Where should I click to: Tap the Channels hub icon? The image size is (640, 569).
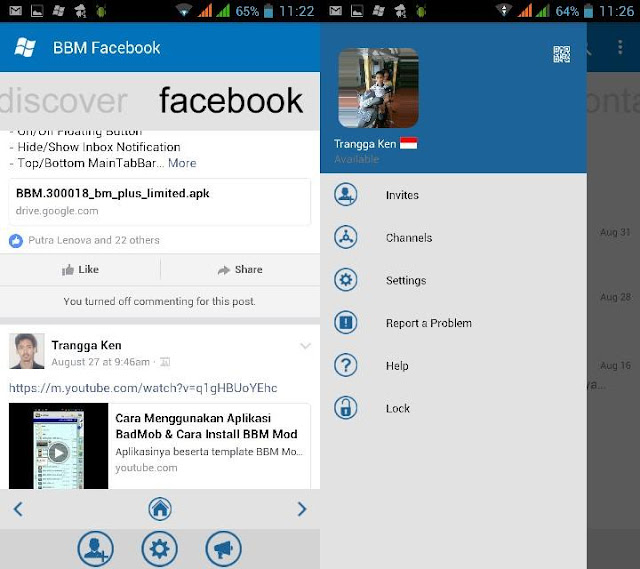click(x=346, y=237)
